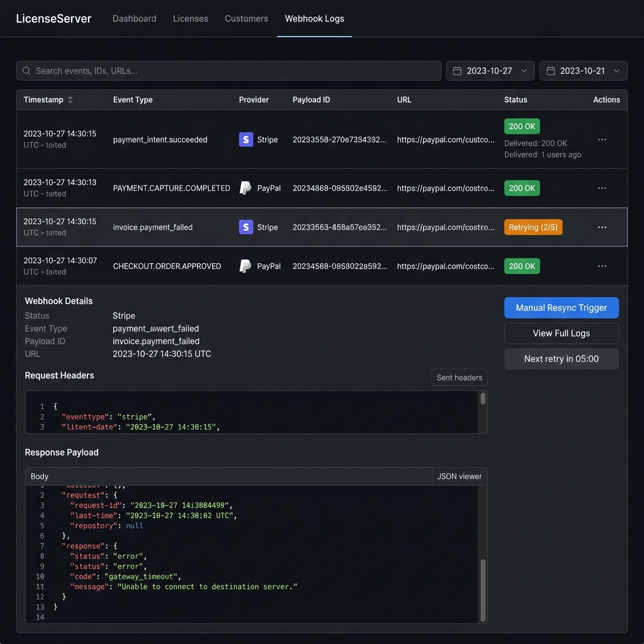
Task: Click the "gateway_timeout" code value
Action: [x=142, y=577]
